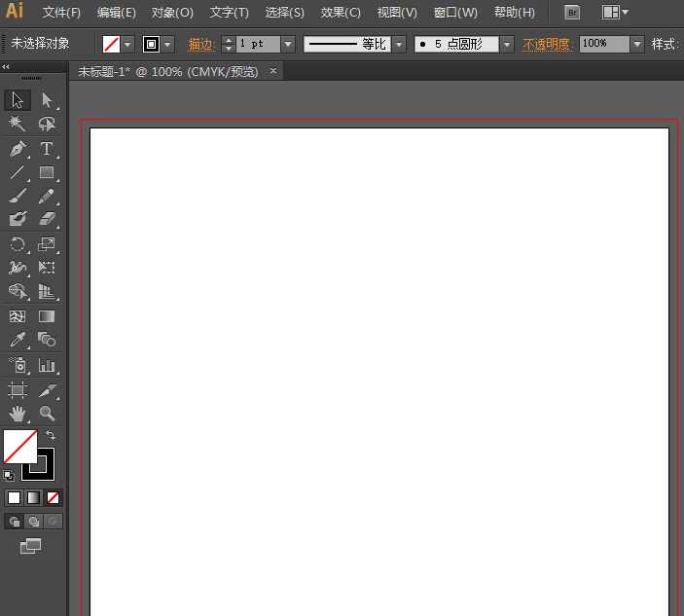Select the Pen tool

click(18, 149)
